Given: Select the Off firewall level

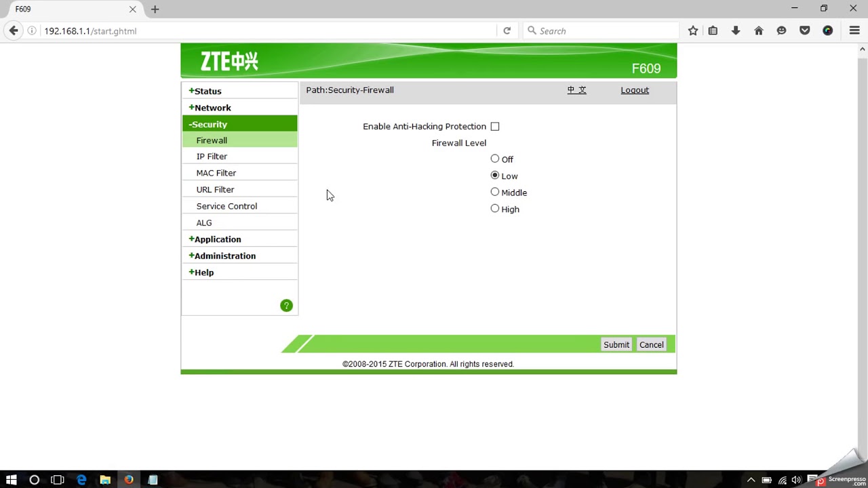Looking at the screenshot, I should point(495,159).
